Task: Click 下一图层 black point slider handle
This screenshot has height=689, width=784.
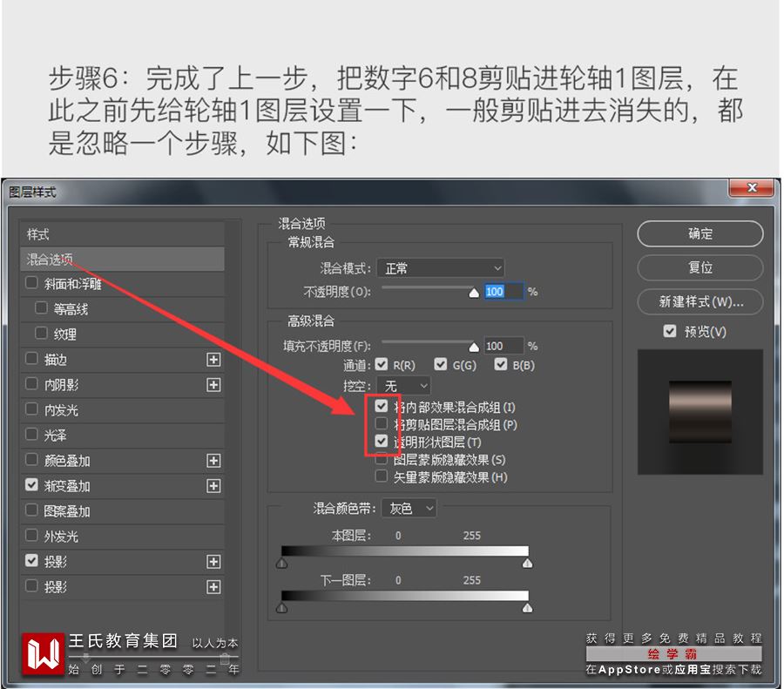Action: click(282, 608)
